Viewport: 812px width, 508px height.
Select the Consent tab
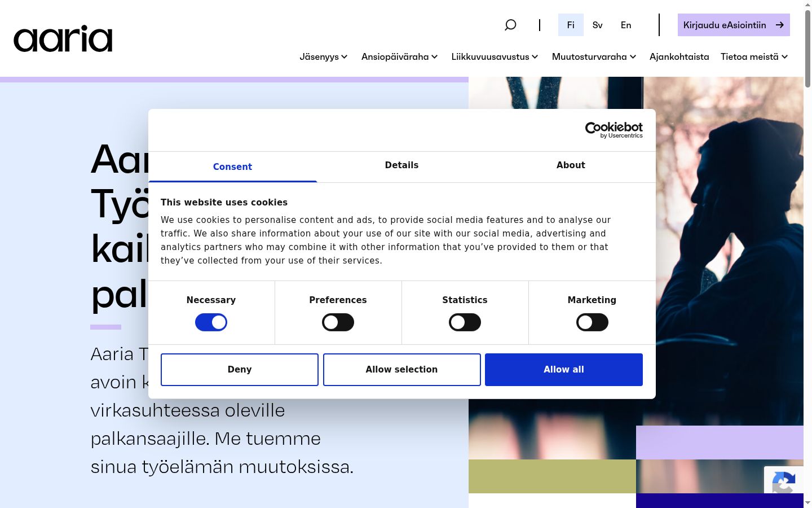(x=232, y=167)
